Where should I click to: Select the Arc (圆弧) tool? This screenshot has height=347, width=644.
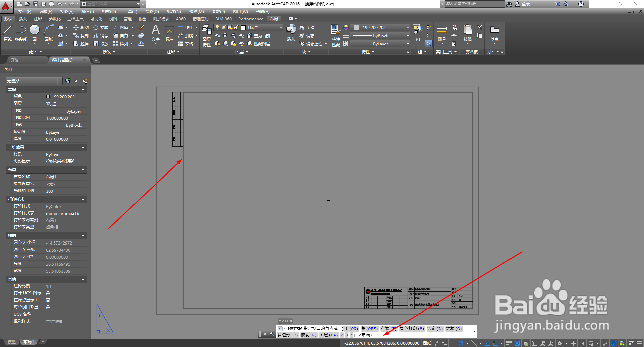coord(49,33)
